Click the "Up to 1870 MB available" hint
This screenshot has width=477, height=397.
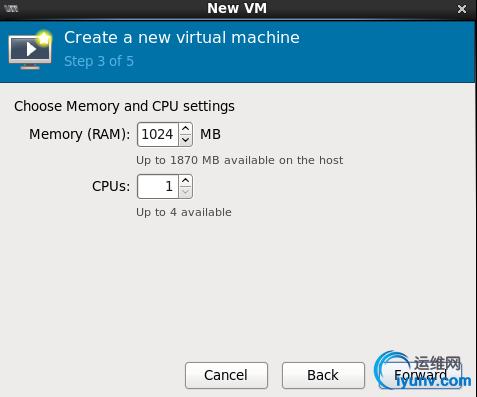(239, 160)
